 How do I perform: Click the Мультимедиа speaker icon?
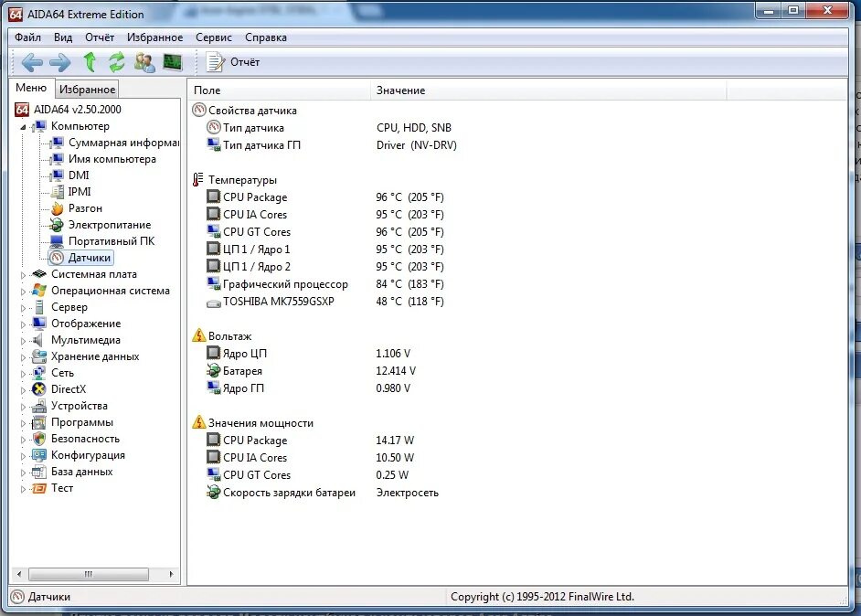(x=37, y=340)
